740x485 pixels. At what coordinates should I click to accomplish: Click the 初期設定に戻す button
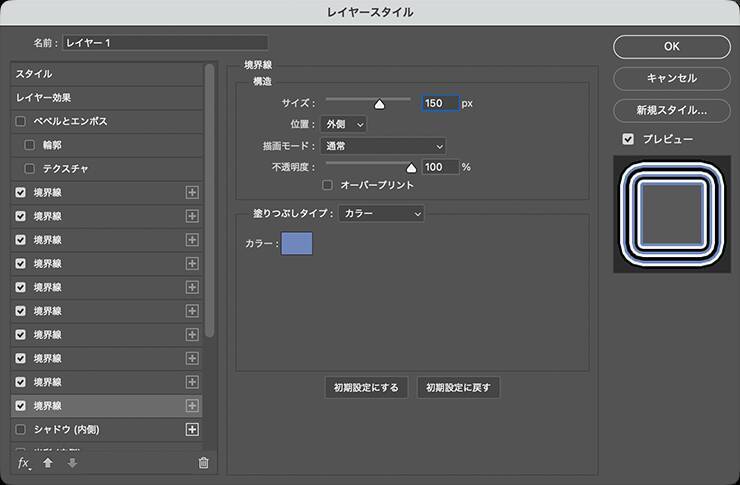click(x=458, y=387)
